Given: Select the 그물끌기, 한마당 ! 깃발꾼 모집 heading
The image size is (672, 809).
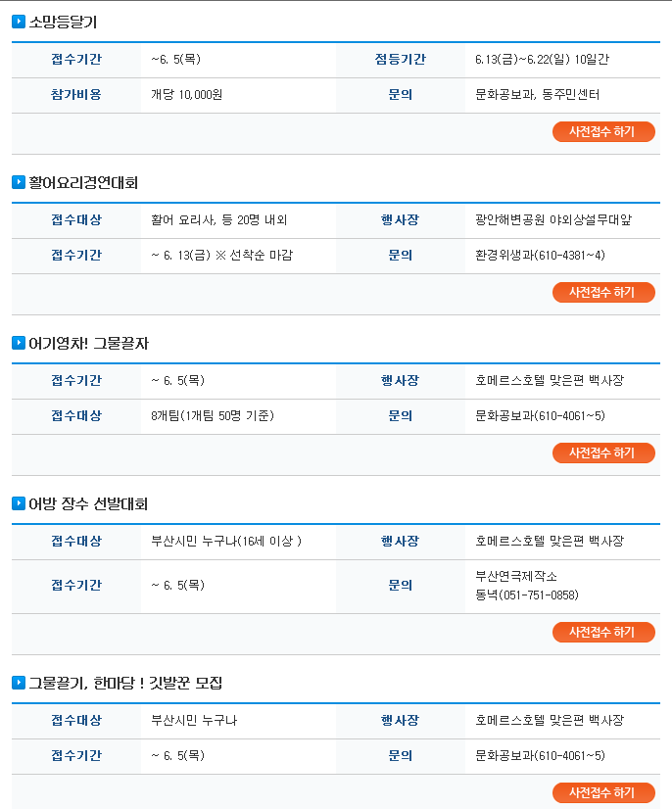Looking at the screenshot, I should tap(125, 683).
